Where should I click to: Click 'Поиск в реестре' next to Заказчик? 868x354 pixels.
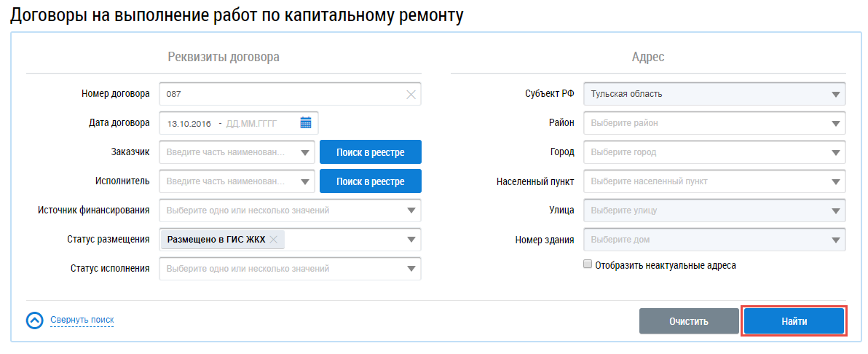click(x=370, y=152)
